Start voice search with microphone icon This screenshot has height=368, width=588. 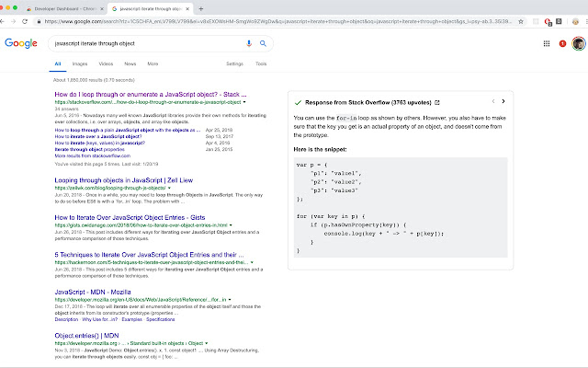tap(249, 43)
